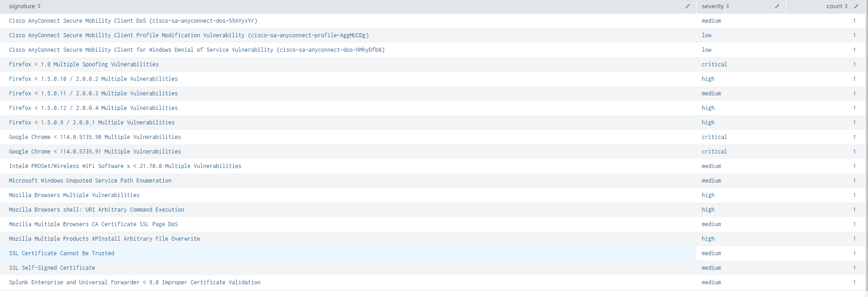Select Microsoft Windows Unquoted Service Path Enumeration
The image size is (868, 297).
click(90, 181)
